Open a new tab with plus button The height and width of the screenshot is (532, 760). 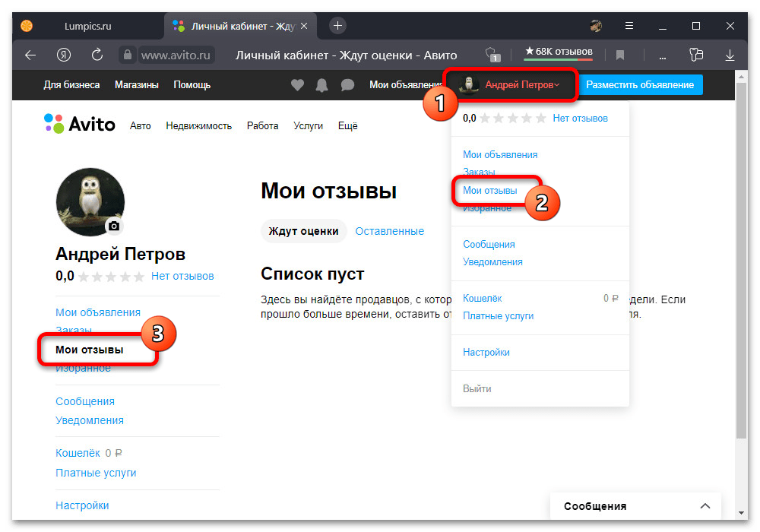[x=338, y=25]
